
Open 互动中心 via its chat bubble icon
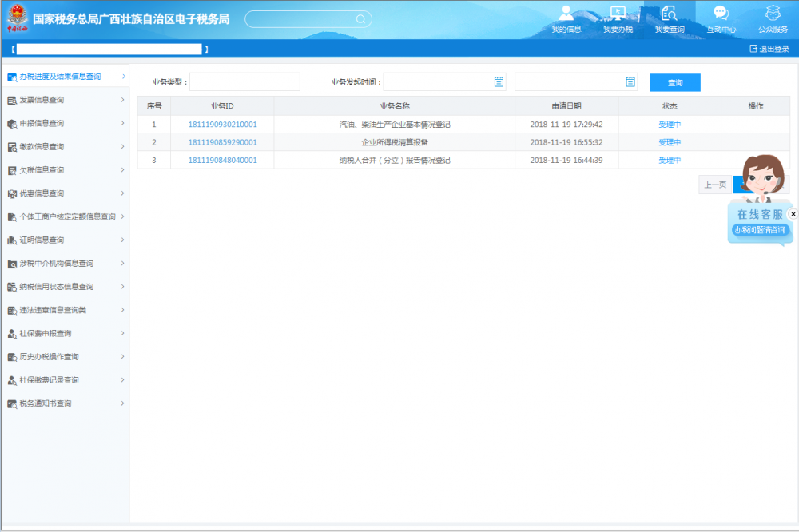[x=719, y=14]
